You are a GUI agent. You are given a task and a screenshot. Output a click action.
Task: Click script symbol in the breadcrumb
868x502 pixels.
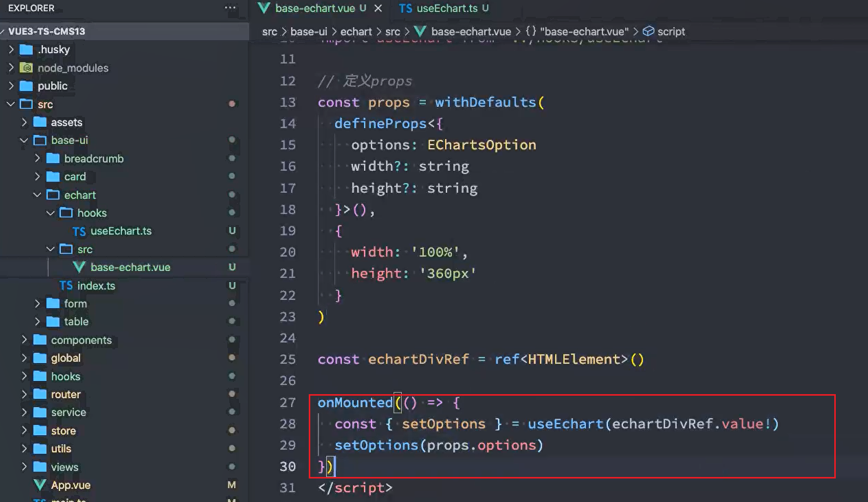[x=671, y=32]
